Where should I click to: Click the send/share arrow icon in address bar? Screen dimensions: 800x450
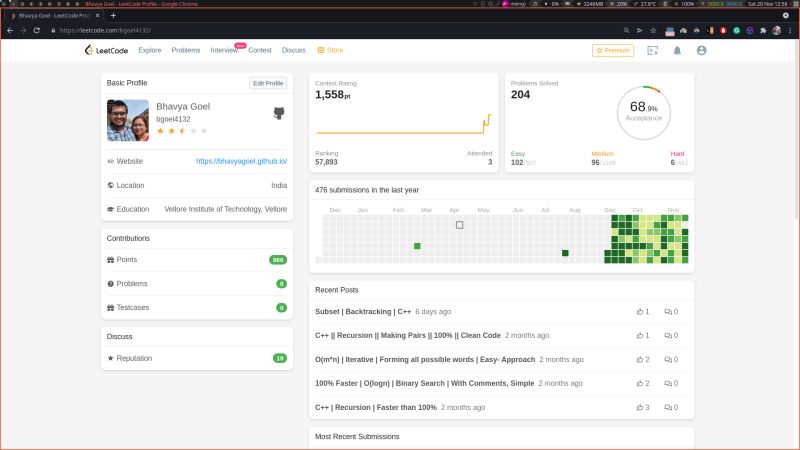tap(640, 31)
